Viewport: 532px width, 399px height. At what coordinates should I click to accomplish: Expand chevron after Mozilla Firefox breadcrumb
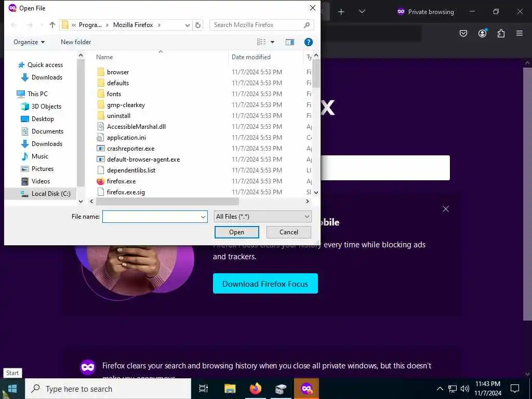coord(159,25)
